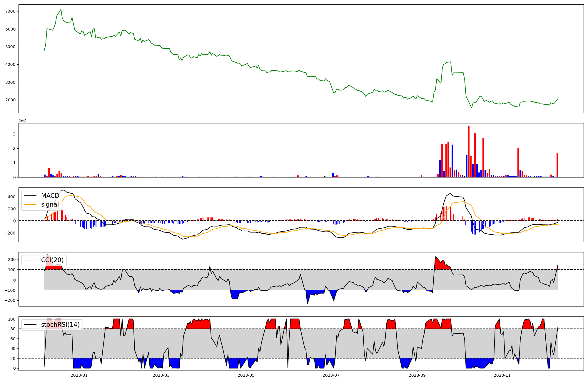Click the -200 tick on CCI axis
This screenshot has height=382, width=588.
tap(11, 300)
